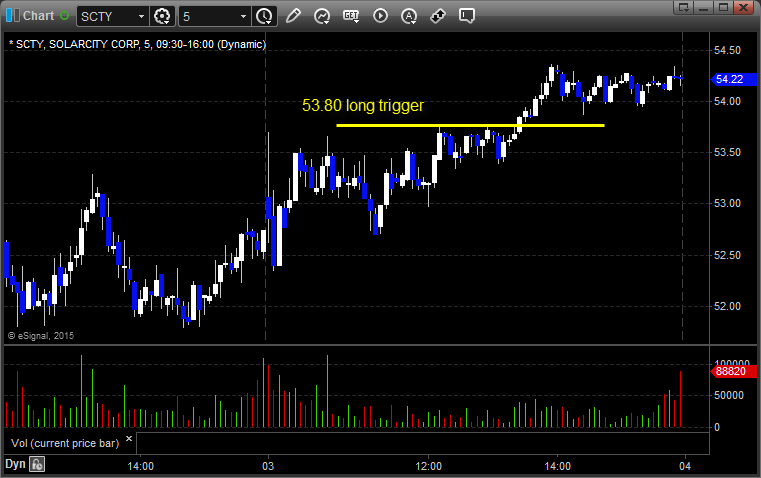Click the '53.80 long trigger' annotation text
This screenshot has height=478, width=761.
[x=363, y=105]
